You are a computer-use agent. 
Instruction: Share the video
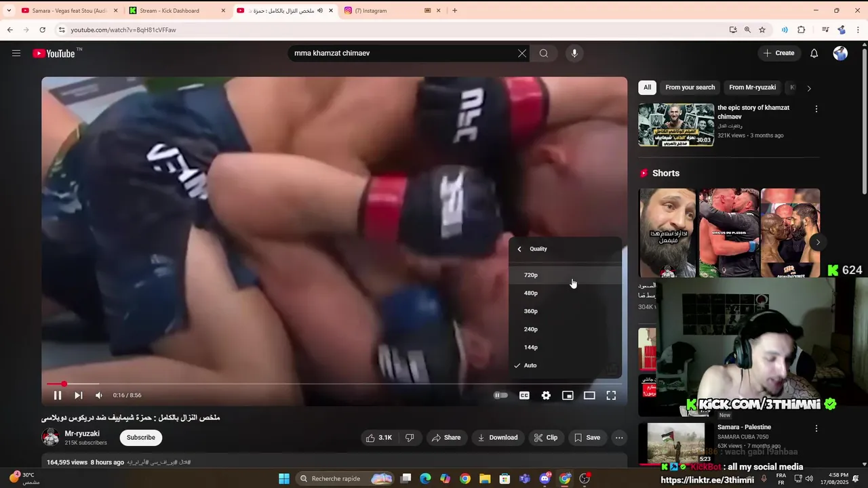(446, 438)
